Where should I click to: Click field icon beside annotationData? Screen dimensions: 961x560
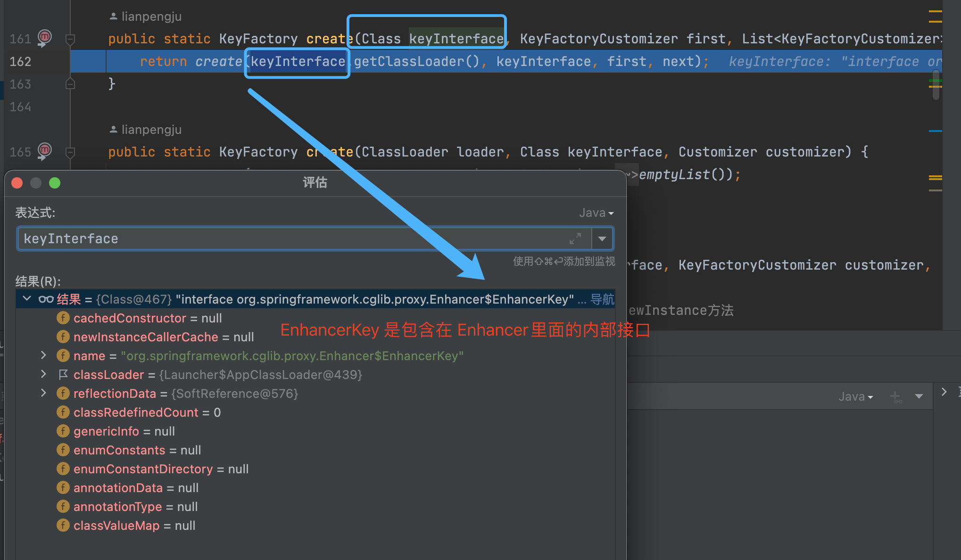coord(63,487)
